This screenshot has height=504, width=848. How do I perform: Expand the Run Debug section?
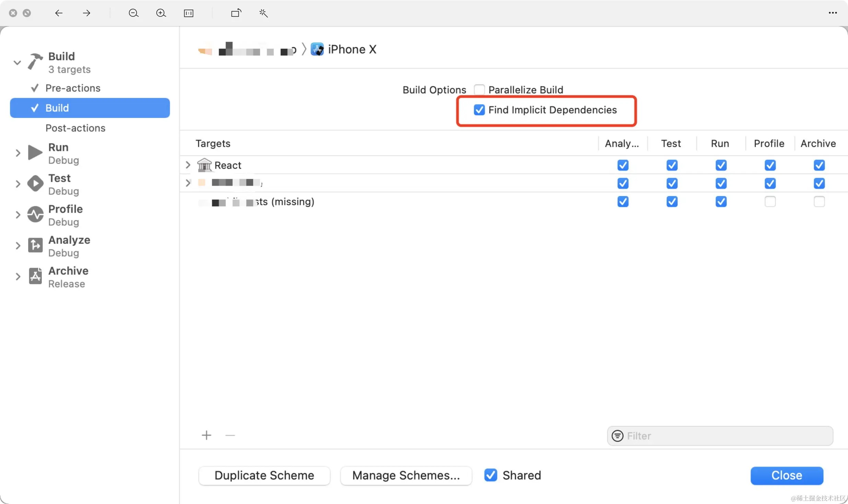coord(18,153)
